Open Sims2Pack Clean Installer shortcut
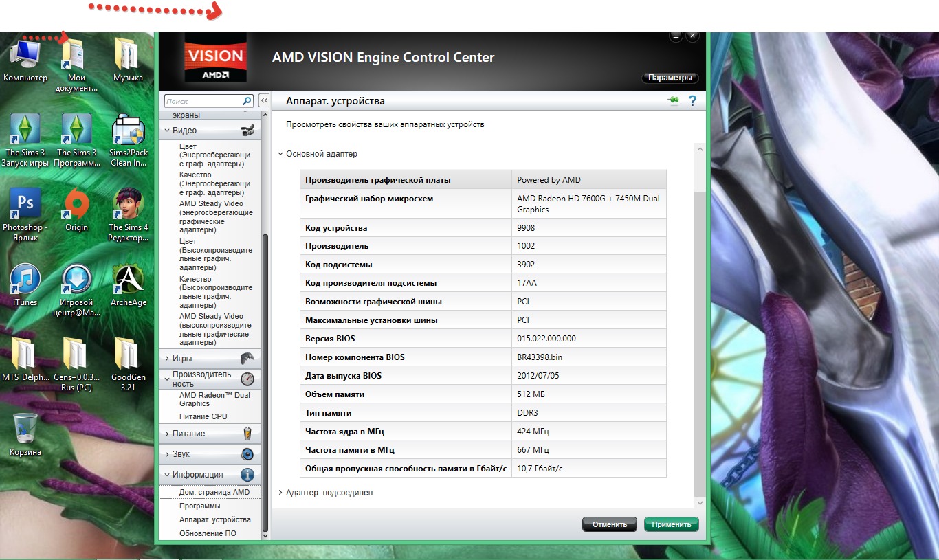 [129, 140]
